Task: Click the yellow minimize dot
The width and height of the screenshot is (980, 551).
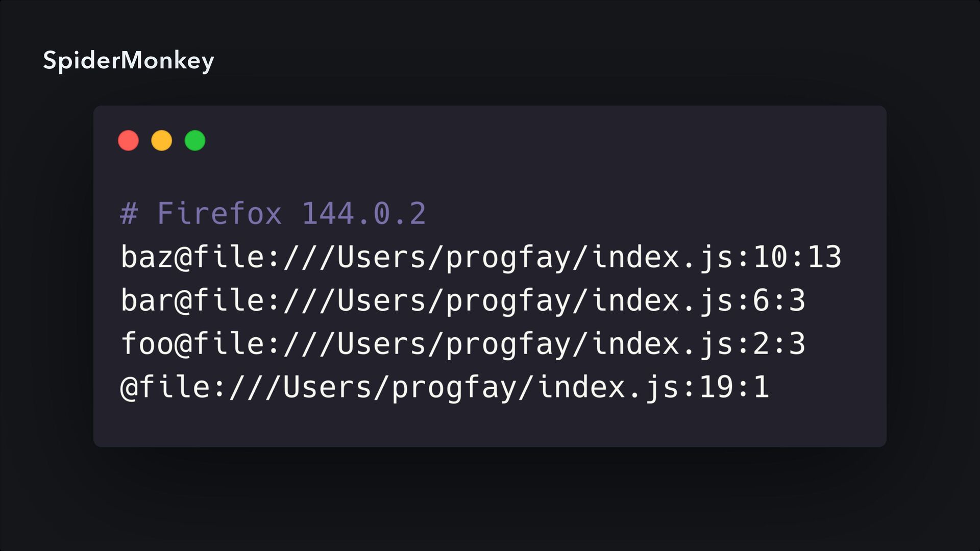Action: 162,140
